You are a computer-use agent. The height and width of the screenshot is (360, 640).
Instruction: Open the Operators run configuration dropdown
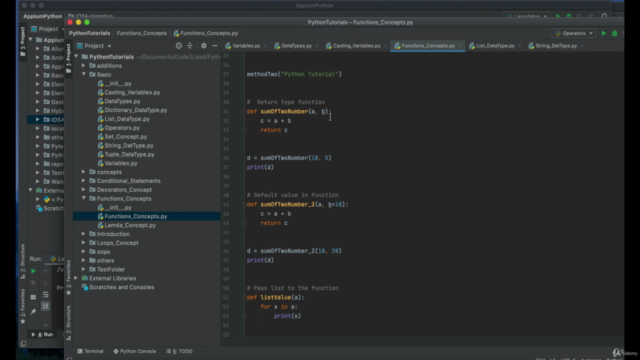[x=574, y=33]
